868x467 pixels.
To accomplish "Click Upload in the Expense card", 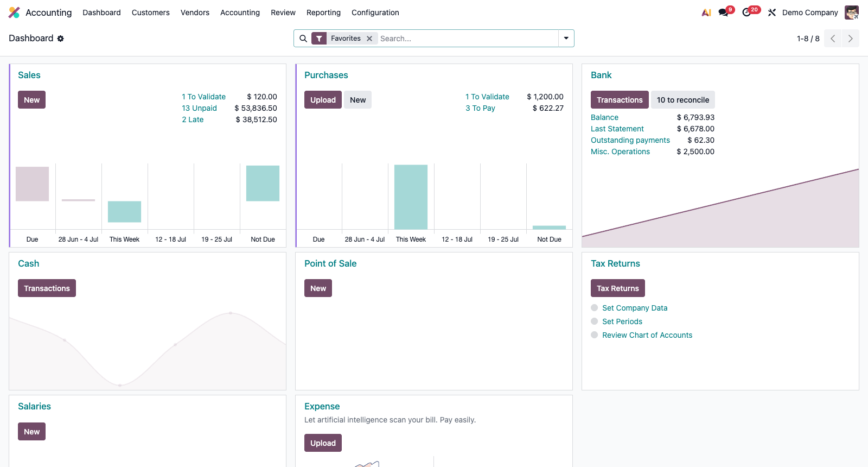I will (323, 443).
